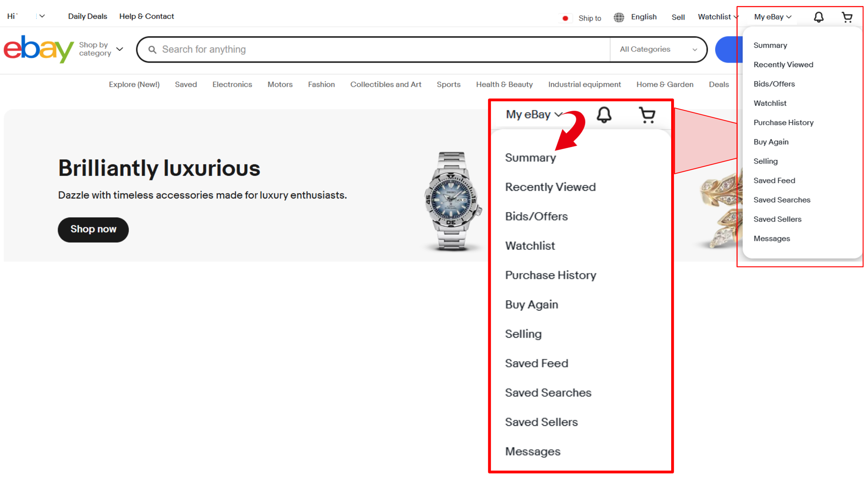Choose Buy Again in top-right My eBay dropdown
The height and width of the screenshot is (481, 868).
(771, 142)
